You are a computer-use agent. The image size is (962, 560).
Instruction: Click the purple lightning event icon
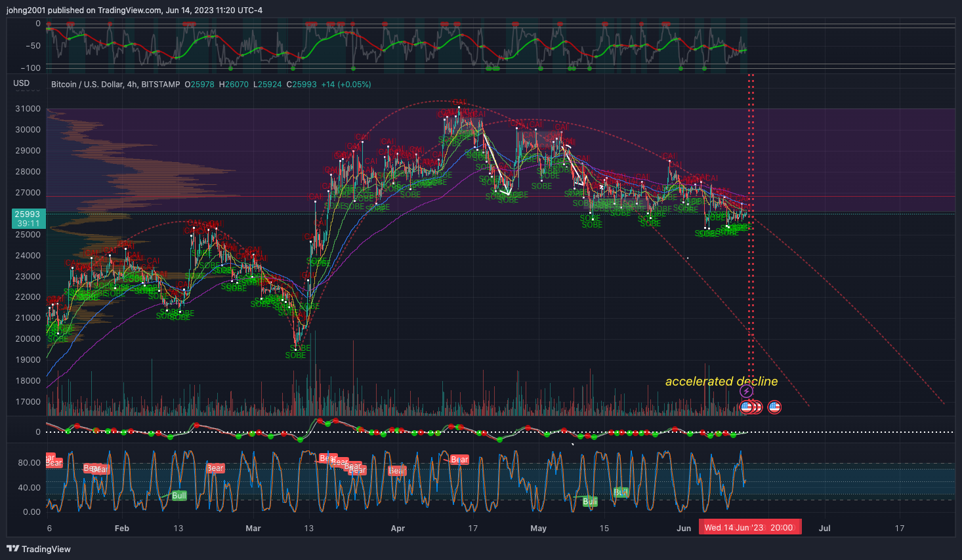point(746,391)
